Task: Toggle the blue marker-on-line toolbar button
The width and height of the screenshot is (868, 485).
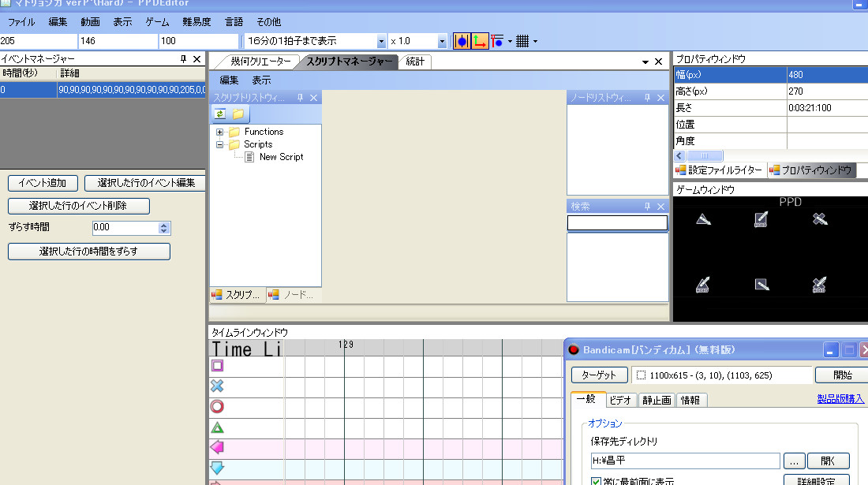Action: coord(462,41)
